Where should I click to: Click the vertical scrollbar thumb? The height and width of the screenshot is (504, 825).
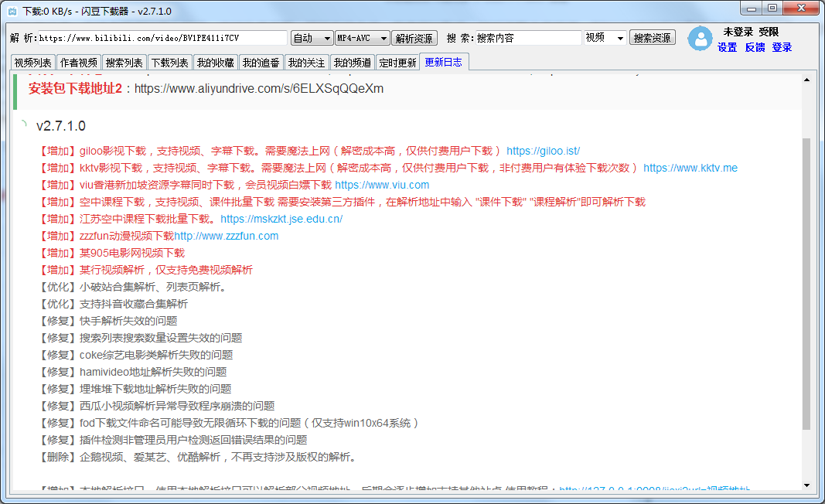[x=806, y=284]
